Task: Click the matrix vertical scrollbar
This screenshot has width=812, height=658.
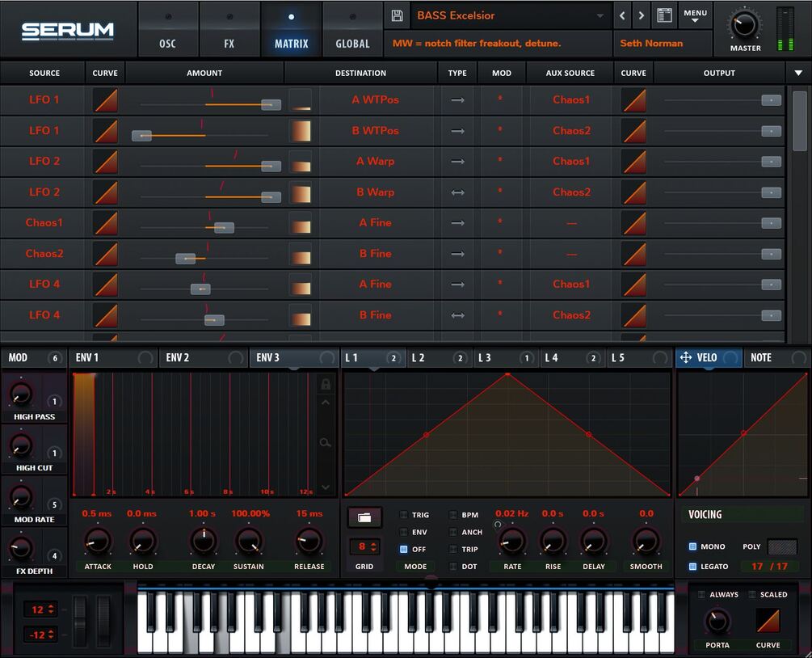Action: [800, 120]
